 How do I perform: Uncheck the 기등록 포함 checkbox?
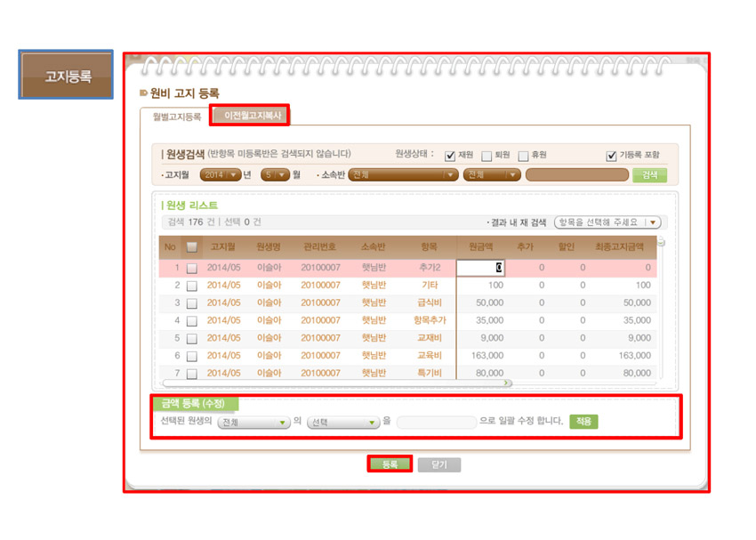612,156
